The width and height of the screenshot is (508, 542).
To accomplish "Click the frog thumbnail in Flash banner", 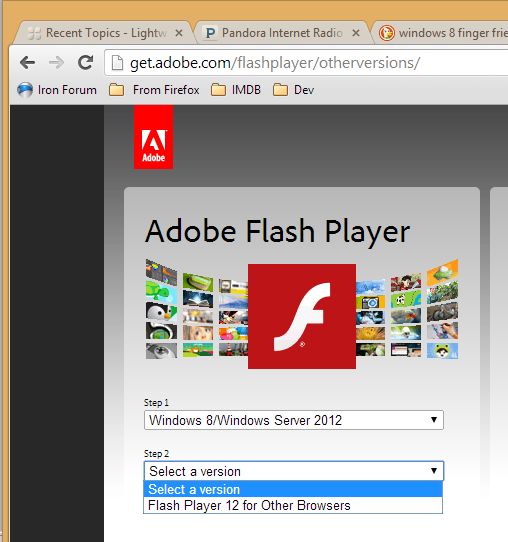I will pyautogui.click(x=442, y=351).
